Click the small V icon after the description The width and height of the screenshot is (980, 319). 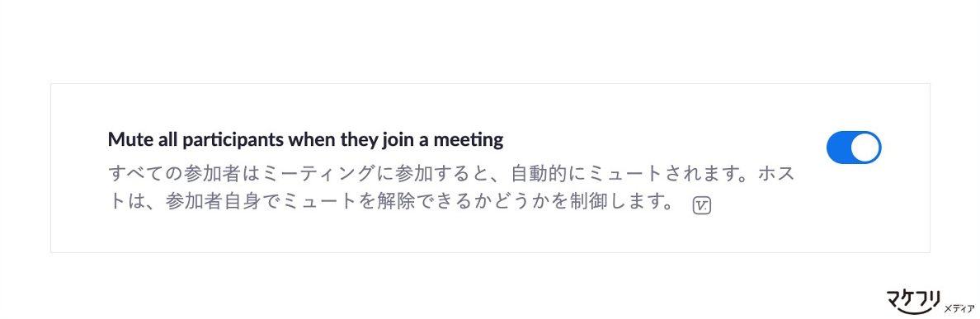702,205
